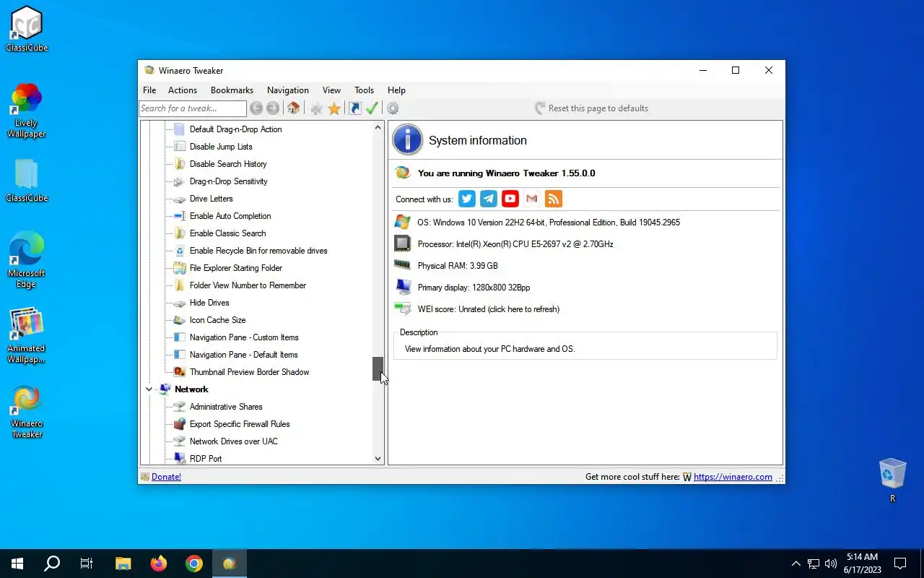Select Enable Recycle Bin for removable drives
The height and width of the screenshot is (578, 924).
[x=258, y=251]
